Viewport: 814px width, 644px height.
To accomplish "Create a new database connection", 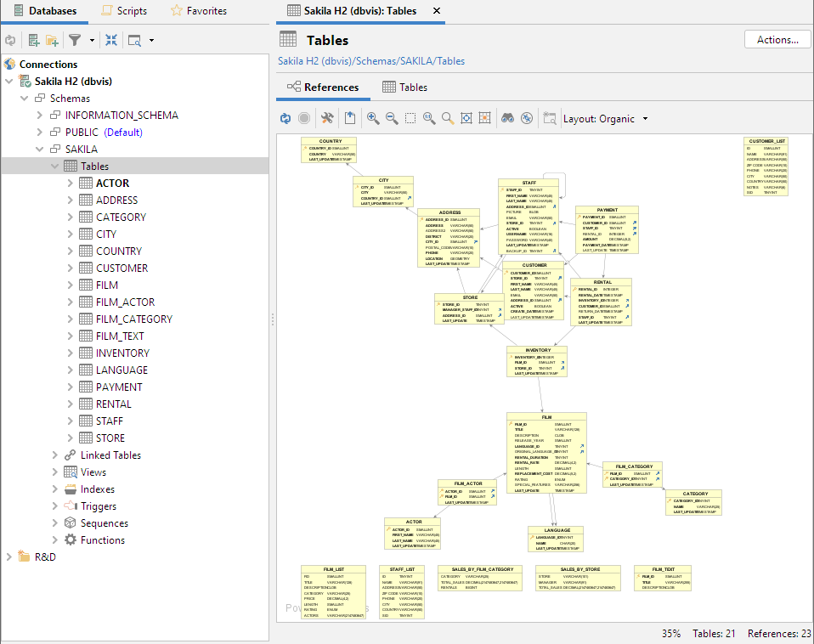I will [31, 40].
